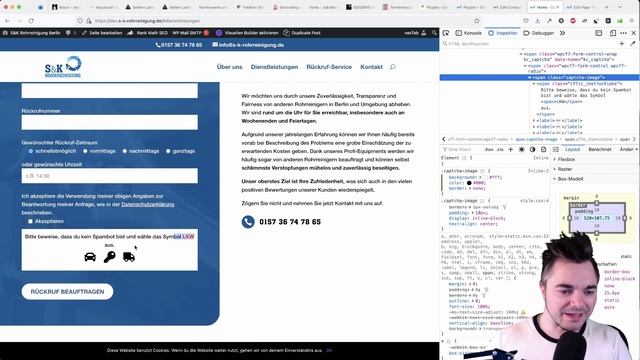This screenshot has width=640, height=360.
Task: Toggle dark color scheme simulation icon
Action: click(x=532, y=149)
